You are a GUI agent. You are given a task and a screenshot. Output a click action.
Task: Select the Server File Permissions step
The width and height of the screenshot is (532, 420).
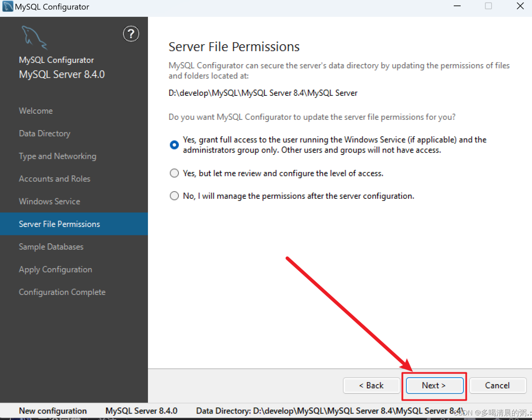(59, 224)
